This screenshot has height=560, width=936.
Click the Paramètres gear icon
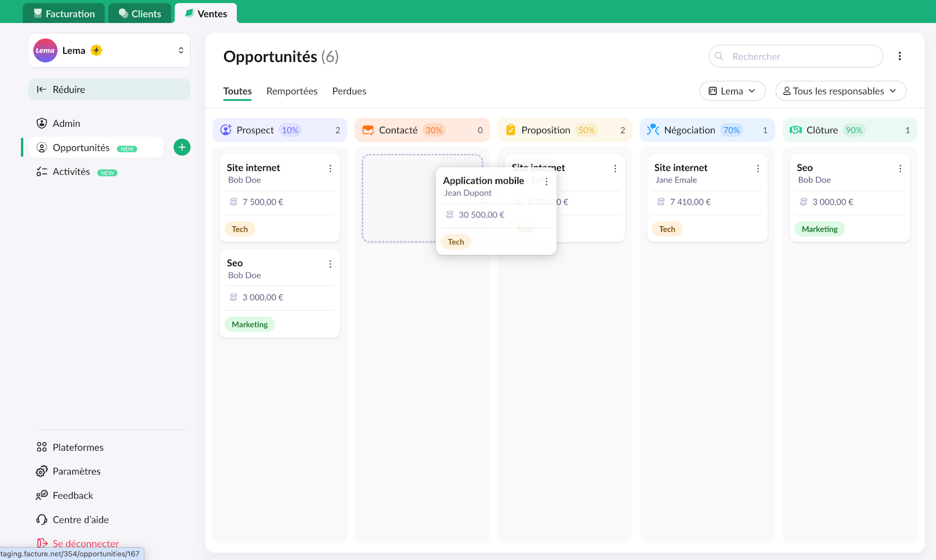point(42,471)
